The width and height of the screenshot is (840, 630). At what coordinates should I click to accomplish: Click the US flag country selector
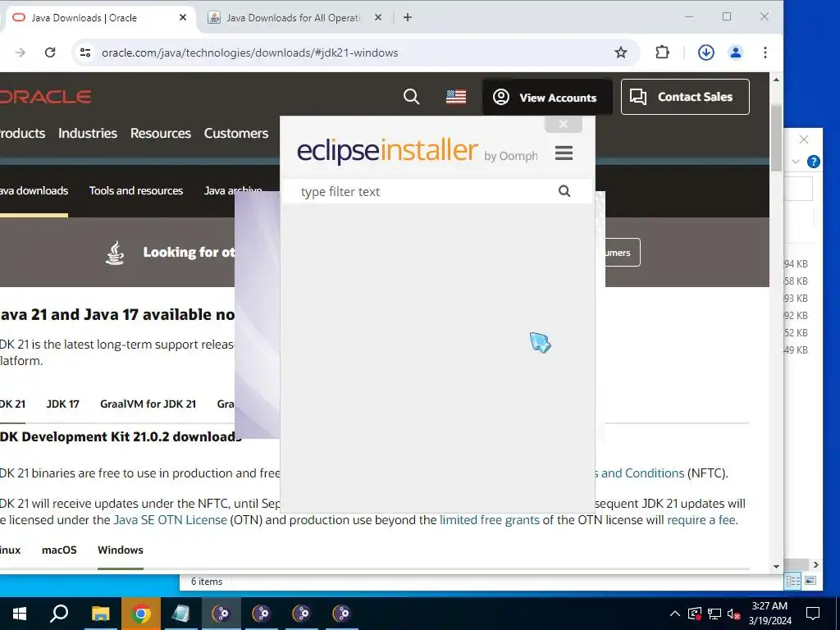[x=456, y=97]
